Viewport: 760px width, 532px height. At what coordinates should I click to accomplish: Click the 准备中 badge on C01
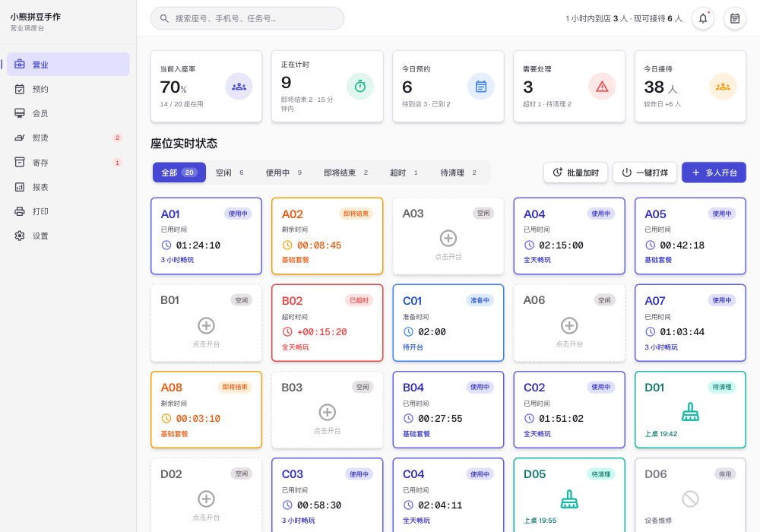tap(480, 300)
